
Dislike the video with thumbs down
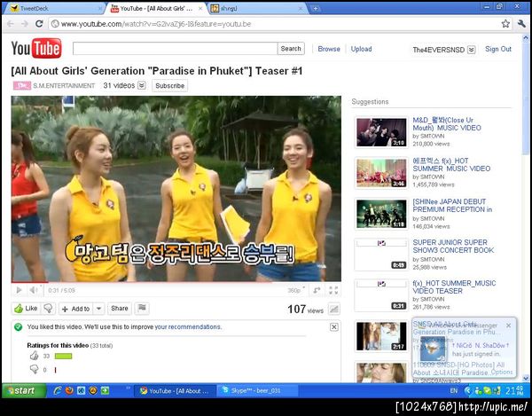(x=48, y=309)
